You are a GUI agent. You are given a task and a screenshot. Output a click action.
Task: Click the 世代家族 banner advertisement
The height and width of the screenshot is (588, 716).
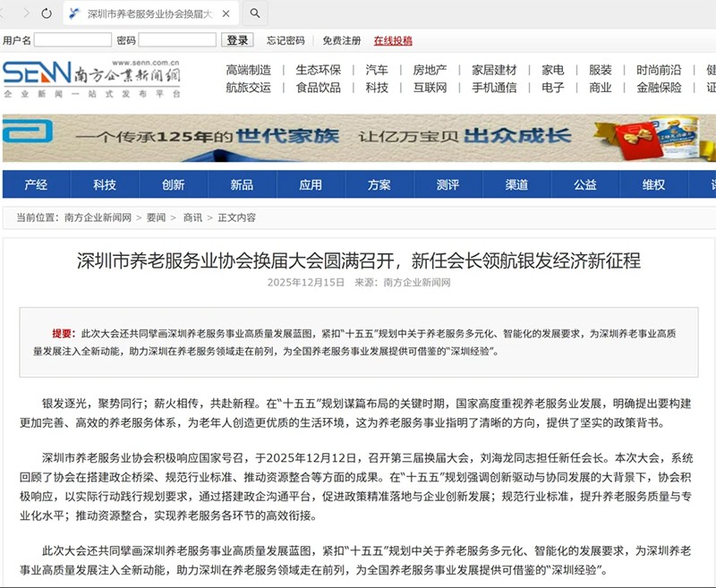[x=360, y=138]
